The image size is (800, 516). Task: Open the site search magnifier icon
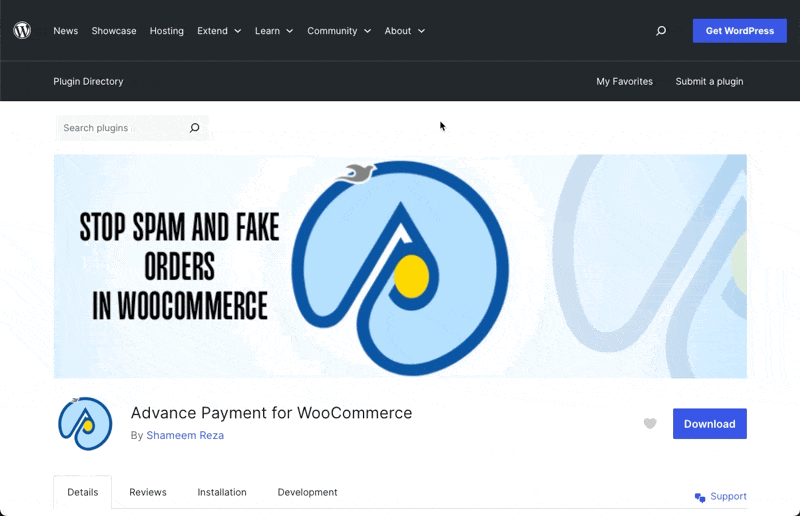[x=661, y=31]
